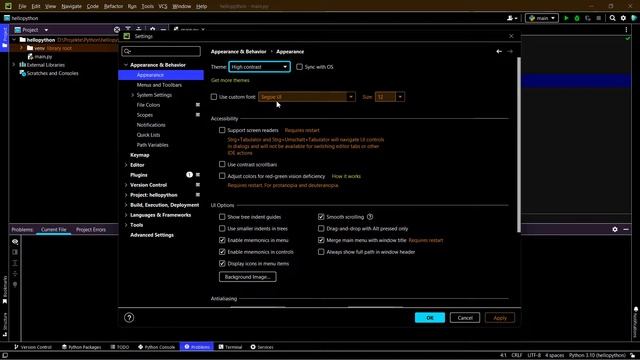Expand System Settings tree node
The height and width of the screenshot is (360, 640).
pyautogui.click(x=133, y=95)
